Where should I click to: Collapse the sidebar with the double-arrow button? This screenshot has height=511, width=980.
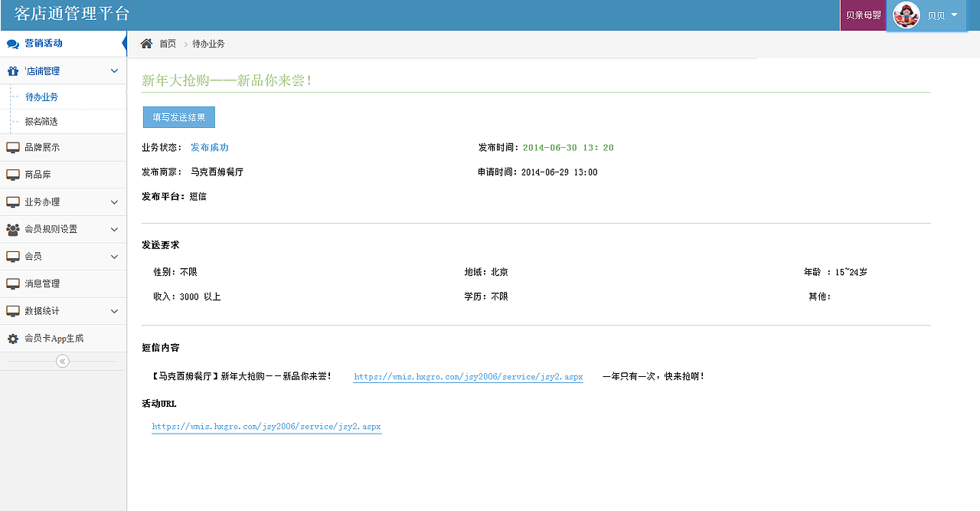pyautogui.click(x=63, y=362)
